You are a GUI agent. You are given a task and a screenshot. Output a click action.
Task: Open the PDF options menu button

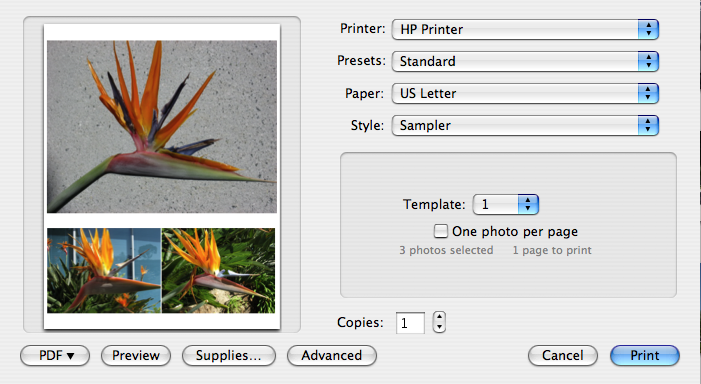pyautogui.click(x=55, y=355)
